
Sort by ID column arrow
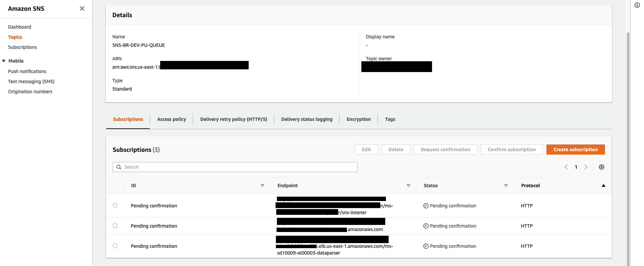[262, 186]
